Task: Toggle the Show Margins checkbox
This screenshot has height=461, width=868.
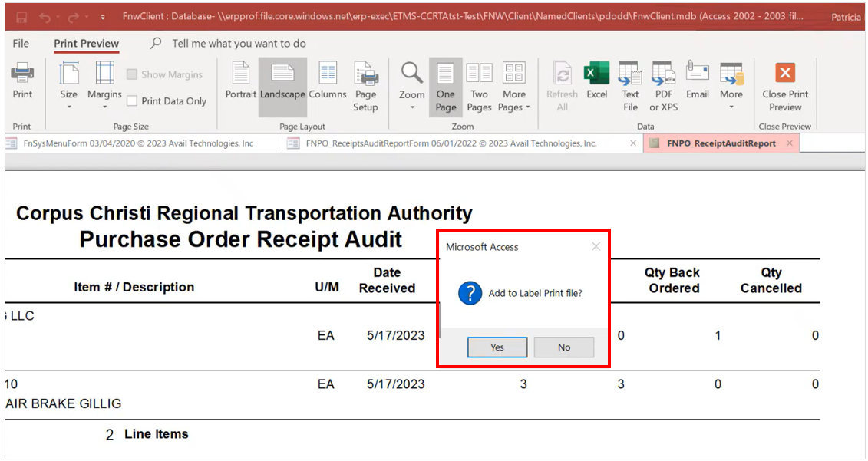Action: click(x=133, y=75)
